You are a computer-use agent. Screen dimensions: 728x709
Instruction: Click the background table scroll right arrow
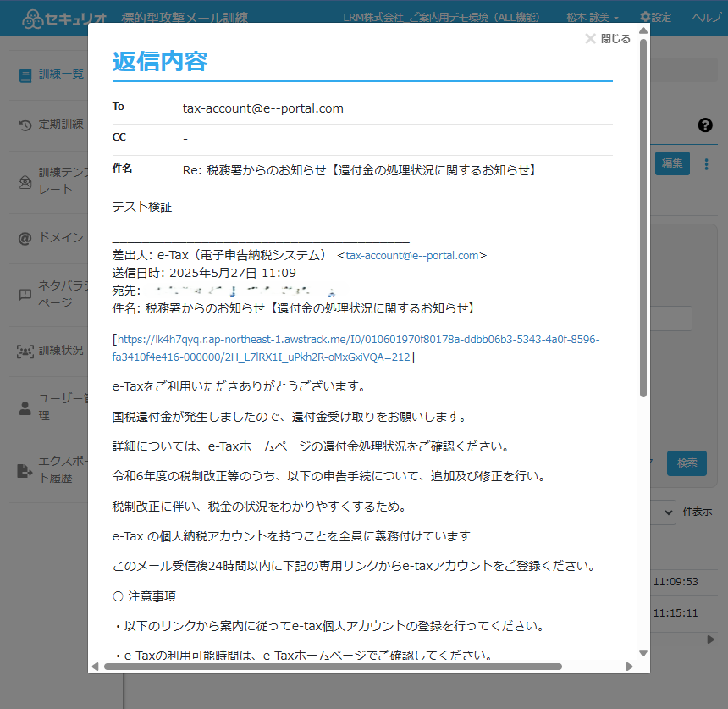tap(710, 640)
